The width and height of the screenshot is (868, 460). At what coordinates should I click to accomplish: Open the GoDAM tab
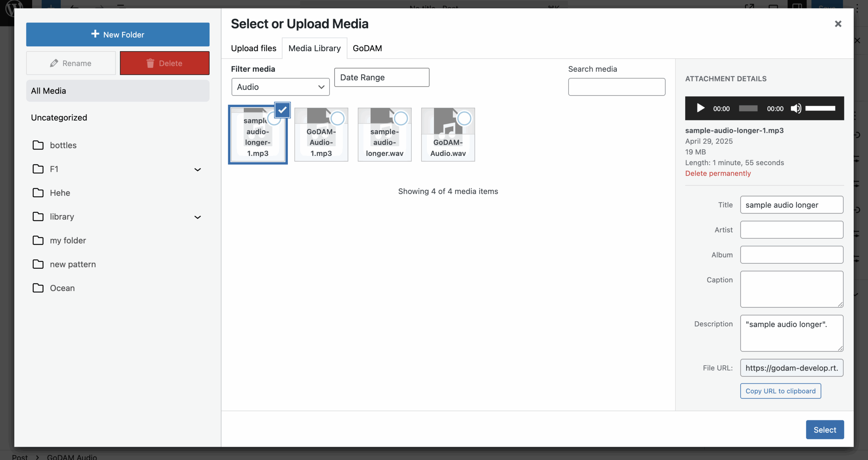[x=367, y=48]
